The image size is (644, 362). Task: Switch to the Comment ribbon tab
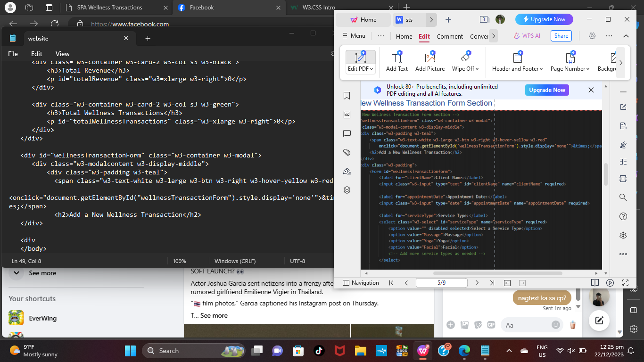point(449,36)
